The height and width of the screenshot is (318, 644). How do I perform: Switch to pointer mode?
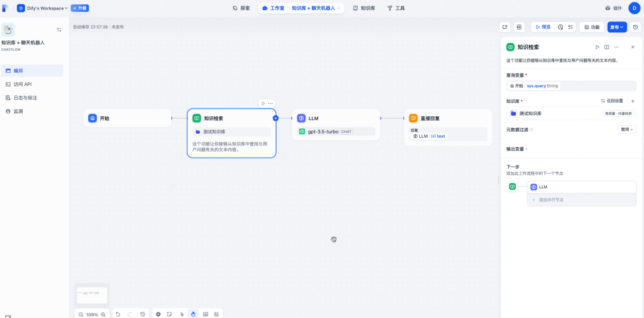(x=182, y=314)
